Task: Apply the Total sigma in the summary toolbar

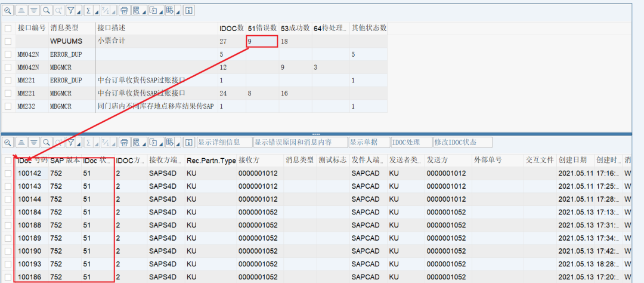Action: tap(89, 10)
